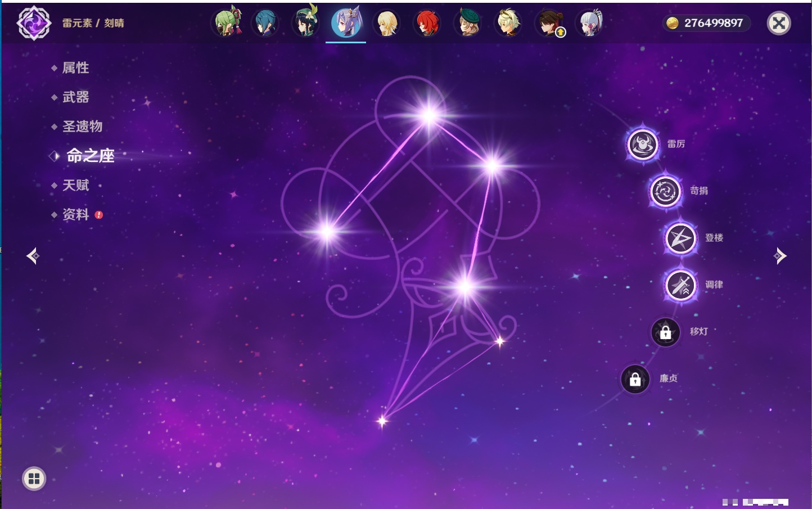Click the 雷元素 / 刻晴 header text

click(93, 23)
